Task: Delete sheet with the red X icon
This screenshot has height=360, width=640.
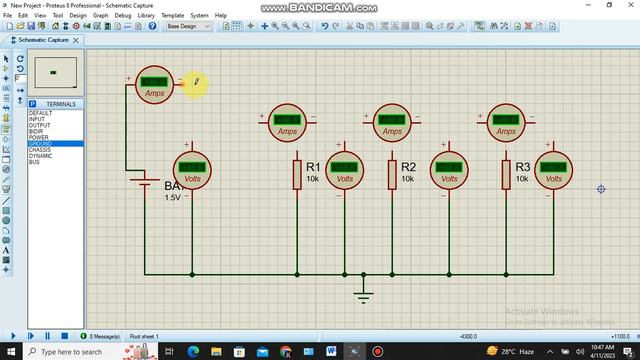Action: click(528, 26)
